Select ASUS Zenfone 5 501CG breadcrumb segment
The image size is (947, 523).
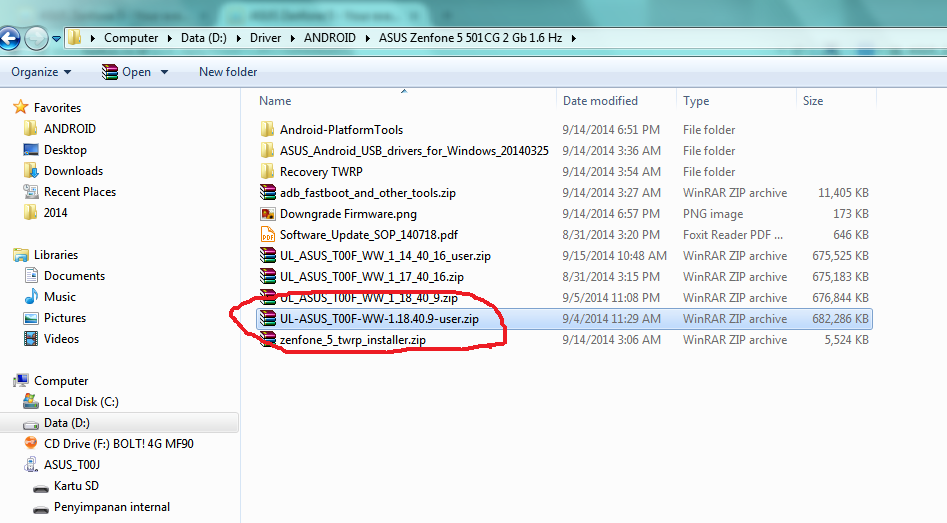coord(470,37)
